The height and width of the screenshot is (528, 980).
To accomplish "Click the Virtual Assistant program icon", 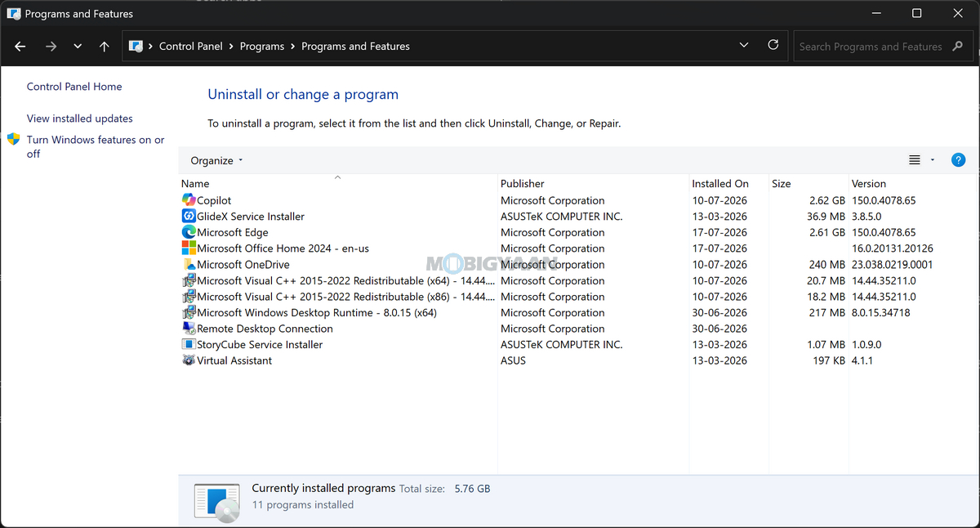I will 189,360.
